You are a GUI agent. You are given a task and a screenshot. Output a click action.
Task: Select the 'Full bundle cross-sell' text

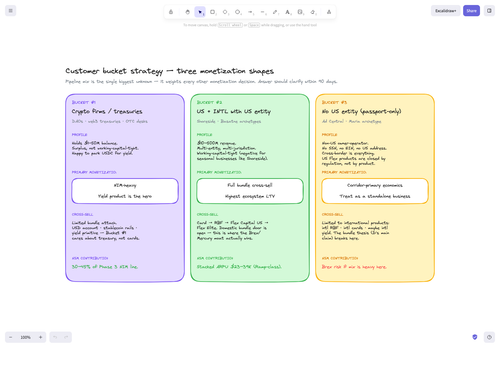(250, 185)
